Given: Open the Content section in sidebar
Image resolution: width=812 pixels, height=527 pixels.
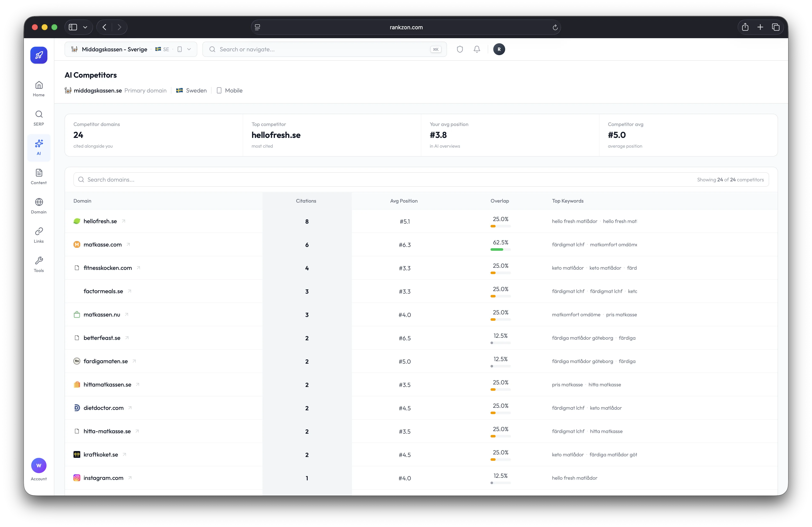Looking at the screenshot, I should pyautogui.click(x=39, y=177).
